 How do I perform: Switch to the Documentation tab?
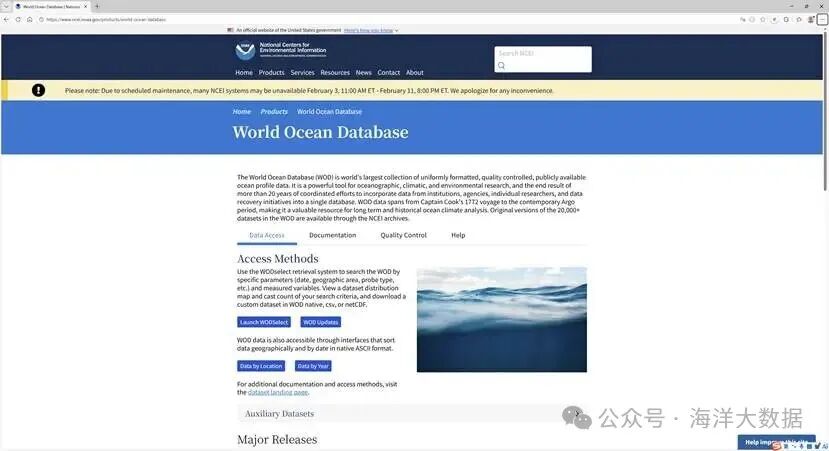click(x=332, y=235)
